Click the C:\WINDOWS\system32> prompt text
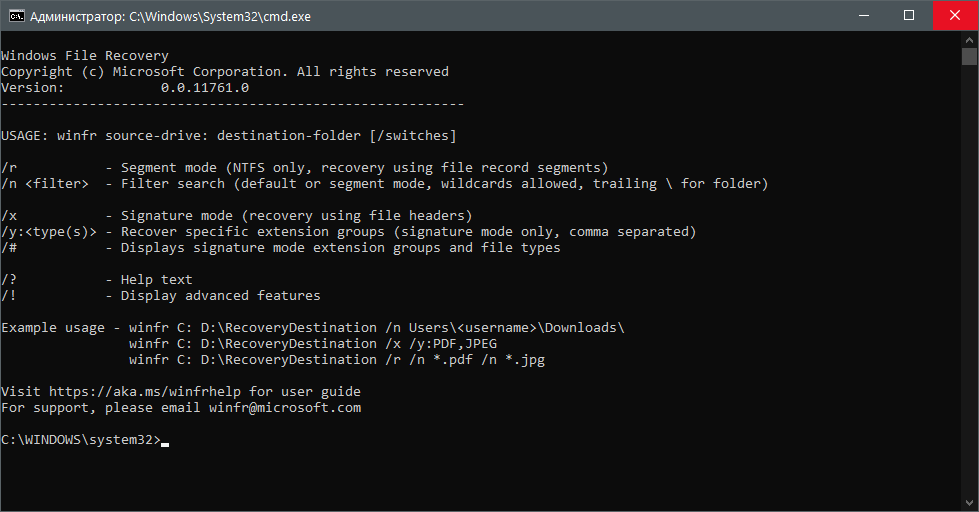This screenshot has width=979, height=512. point(80,440)
